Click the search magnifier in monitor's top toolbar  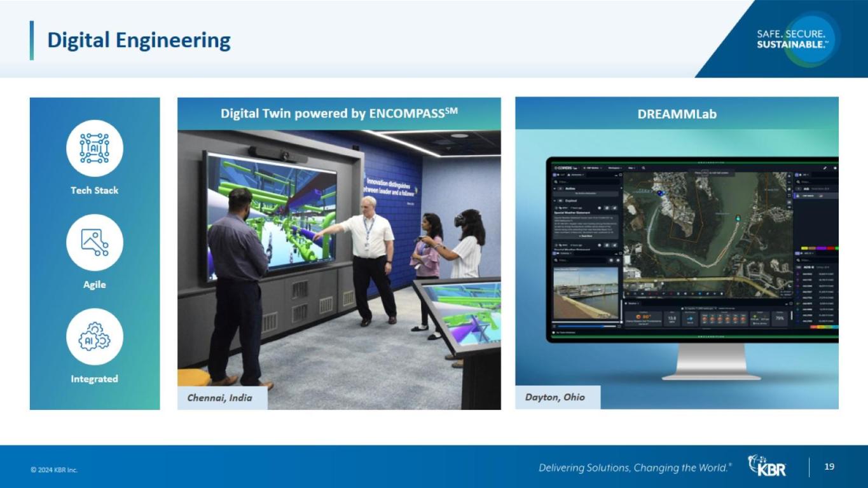644,168
